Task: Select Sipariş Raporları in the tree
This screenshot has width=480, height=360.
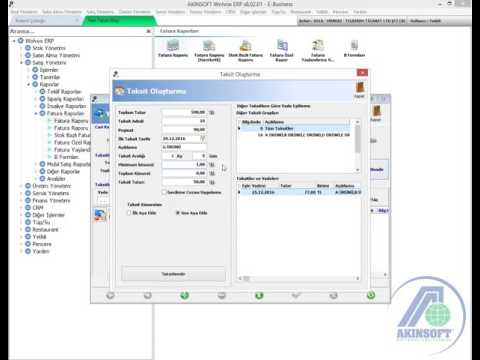Action: point(65,99)
